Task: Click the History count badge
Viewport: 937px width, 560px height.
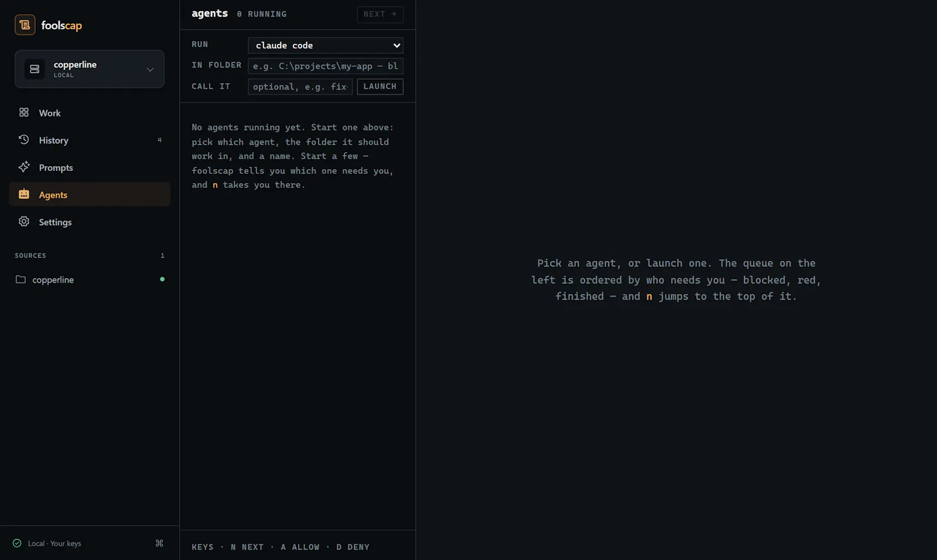Action: (x=159, y=140)
